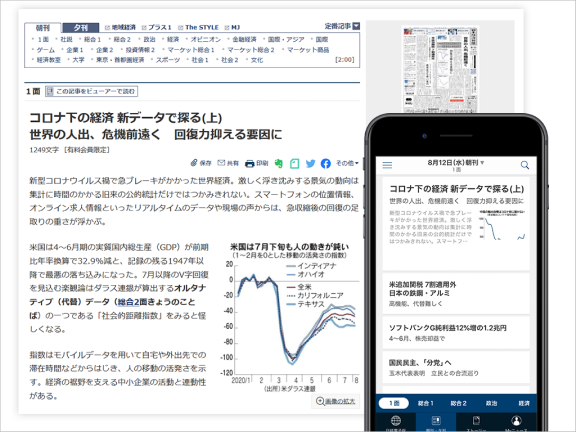Select the 総合2 tab in the phone app
This screenshot has width=576, height=432.
click(x=458, y=403)
